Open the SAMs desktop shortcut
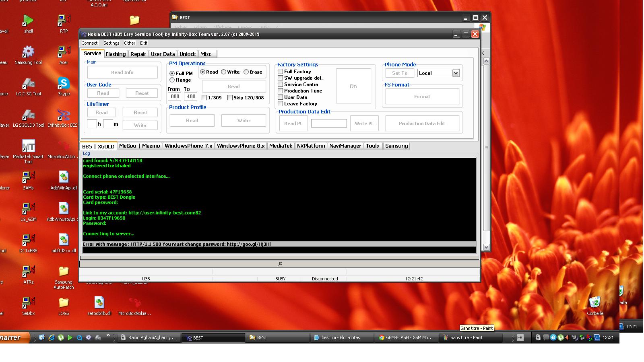 (x=28, y=180)
